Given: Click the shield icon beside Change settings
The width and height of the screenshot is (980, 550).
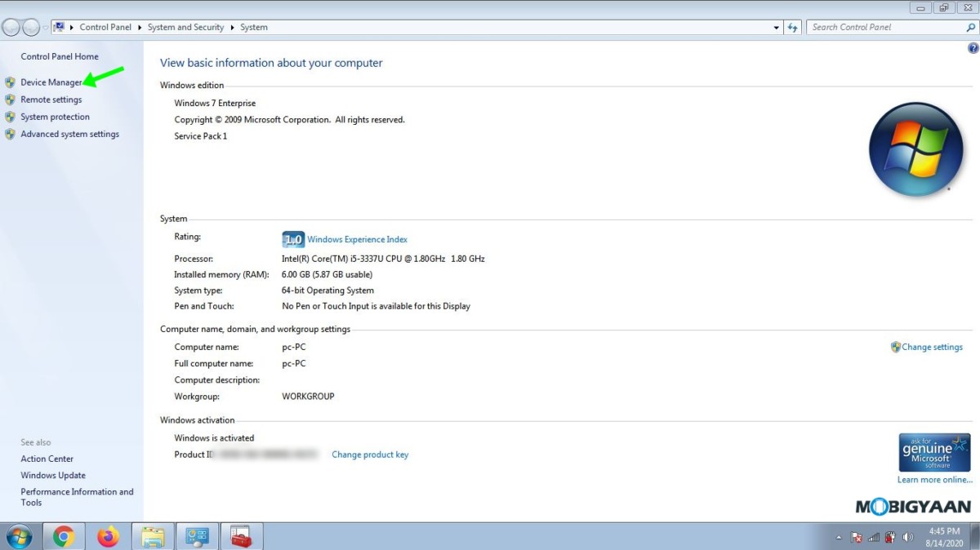Looking at the screenshot, I should [896, 347].
